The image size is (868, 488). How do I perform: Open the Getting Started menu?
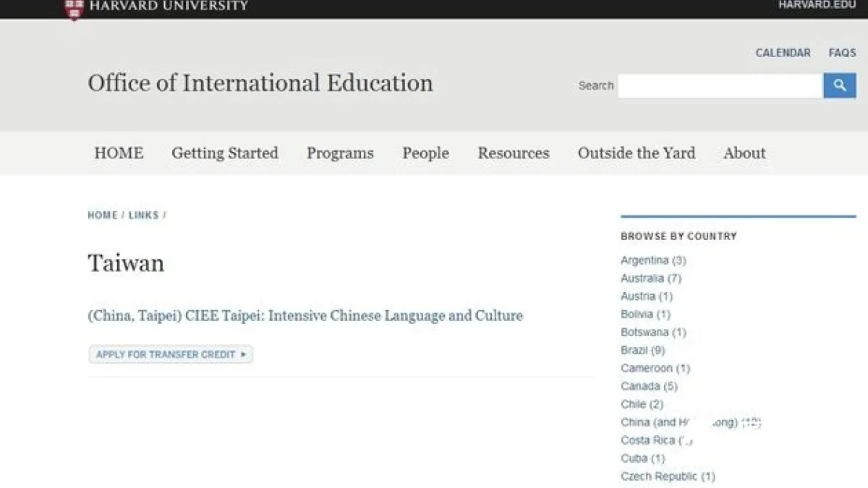coord(225,153)
